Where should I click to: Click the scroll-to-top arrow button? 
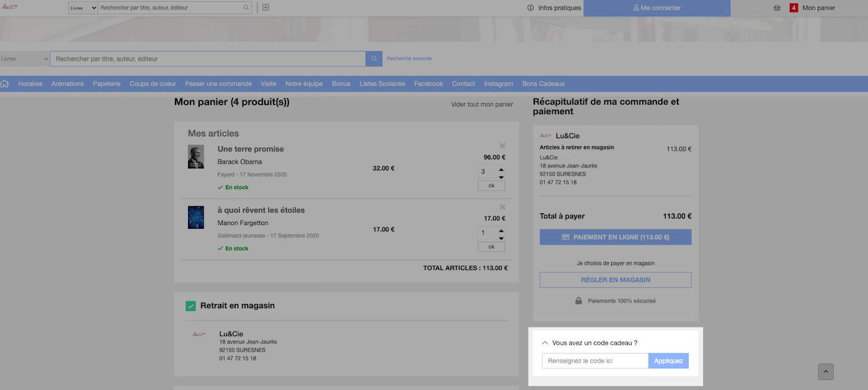[826, 372]
